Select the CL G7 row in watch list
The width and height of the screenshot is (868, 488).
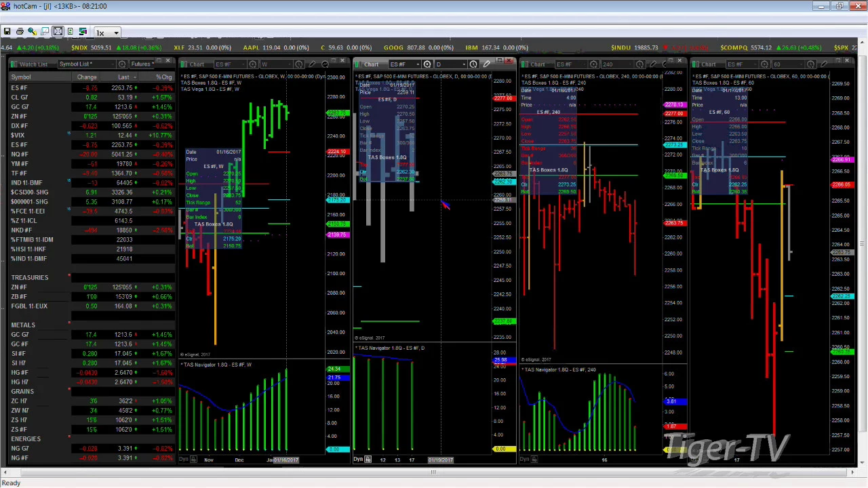92,98
